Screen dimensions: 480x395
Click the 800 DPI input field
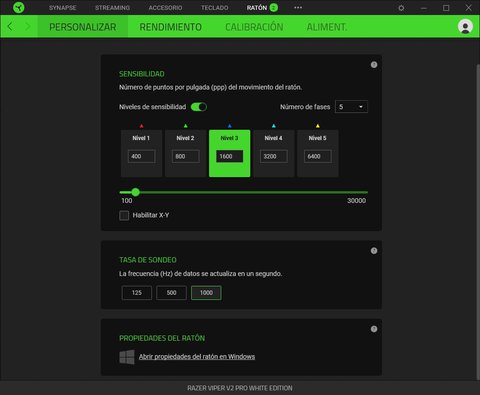point(185,156)
